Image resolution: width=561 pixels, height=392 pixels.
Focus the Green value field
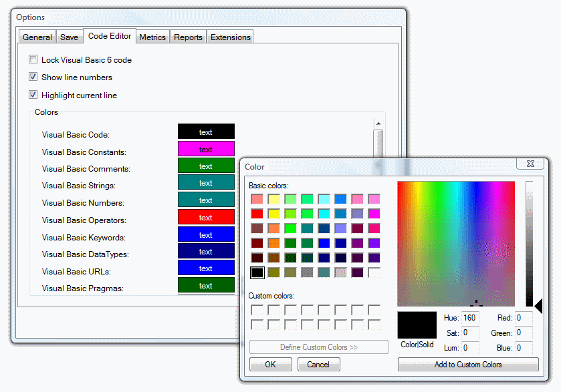[524, 333]
